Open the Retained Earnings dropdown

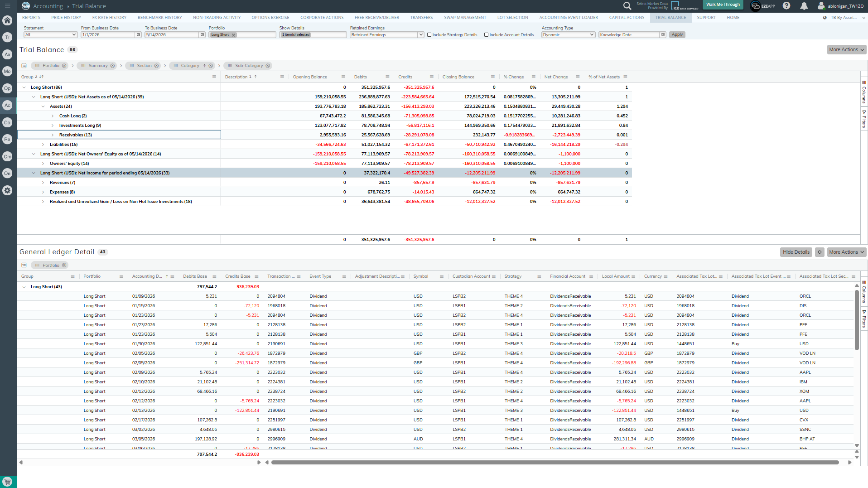coord(387,35)
